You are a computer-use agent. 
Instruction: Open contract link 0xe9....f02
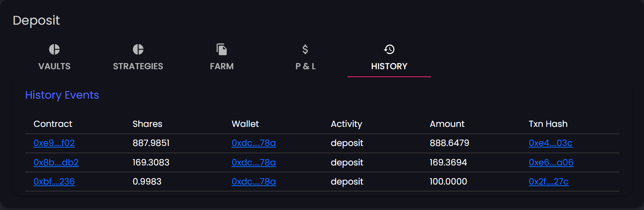54,143
